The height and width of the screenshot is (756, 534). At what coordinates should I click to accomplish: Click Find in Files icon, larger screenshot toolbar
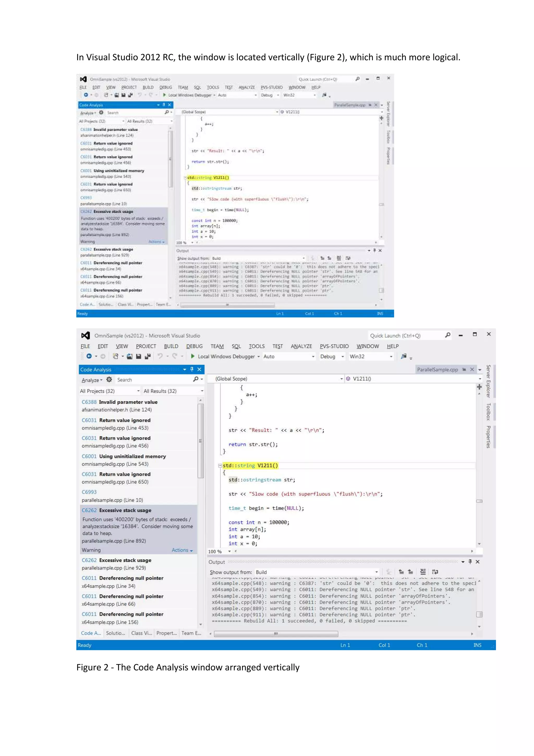(x=404, y=356)
